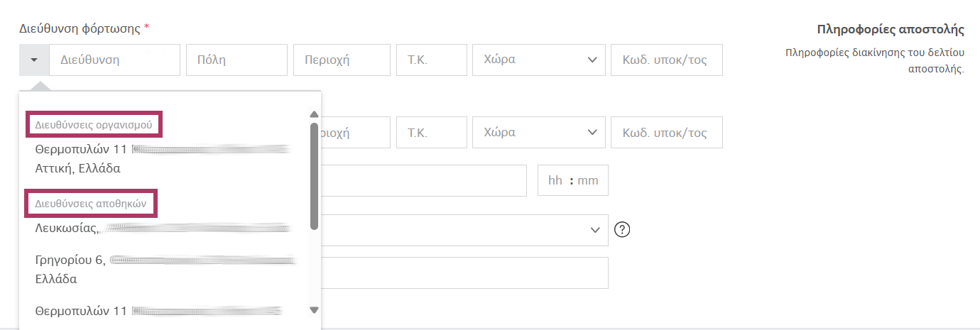Click the Πόλη city field
The image size is (980, 330).
pyautogui.click(x=236, y=60)
